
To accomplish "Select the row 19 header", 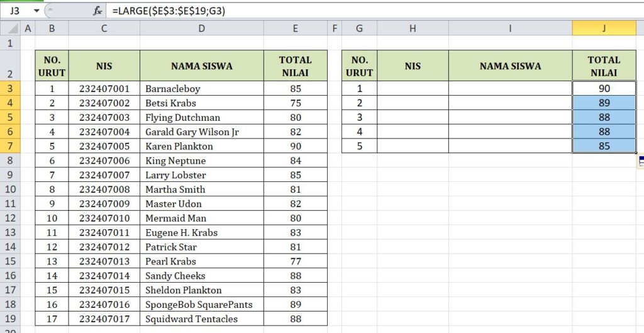I will 10,319.
